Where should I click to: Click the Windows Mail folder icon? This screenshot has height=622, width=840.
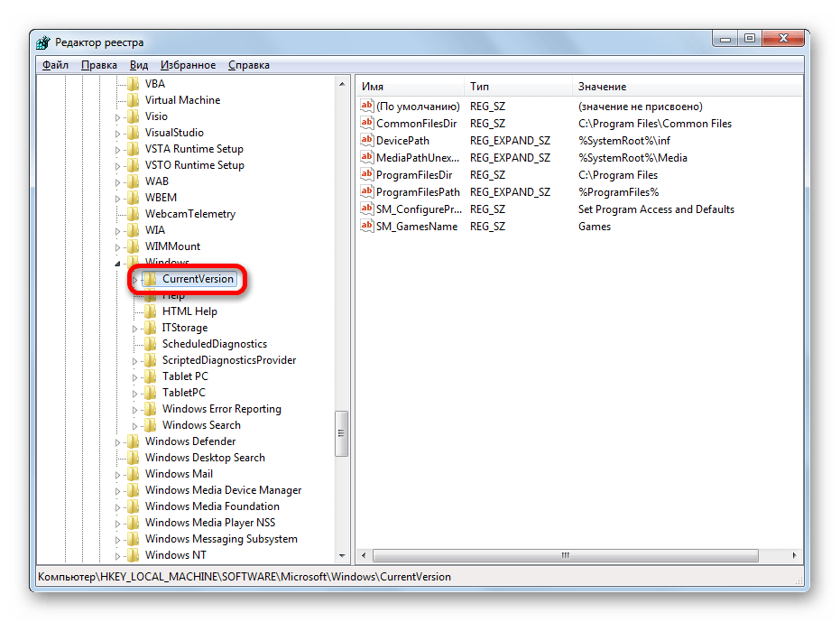pyautogui.click(x=134, y=474)
